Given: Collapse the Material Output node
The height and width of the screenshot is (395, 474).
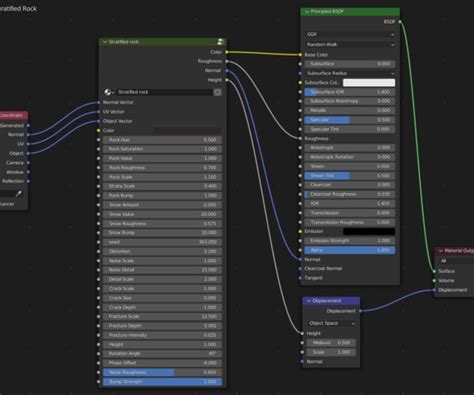Looking at the screenshot, I should click(x=441, y=251).
